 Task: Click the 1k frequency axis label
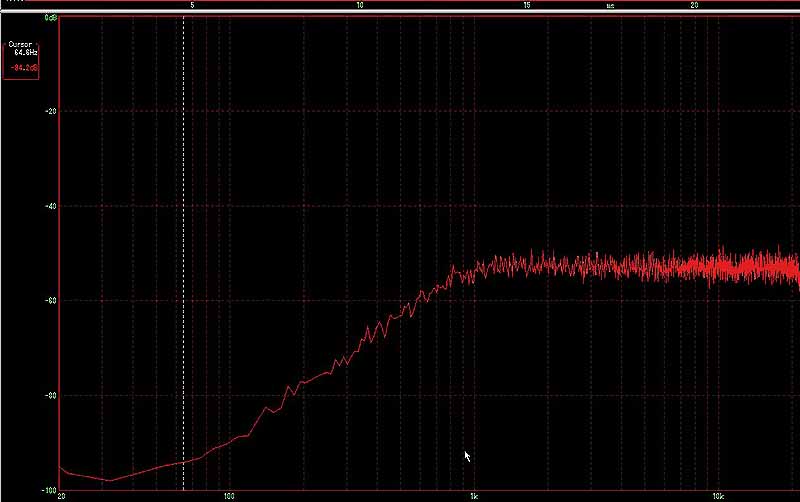click(x=474, y=496)
